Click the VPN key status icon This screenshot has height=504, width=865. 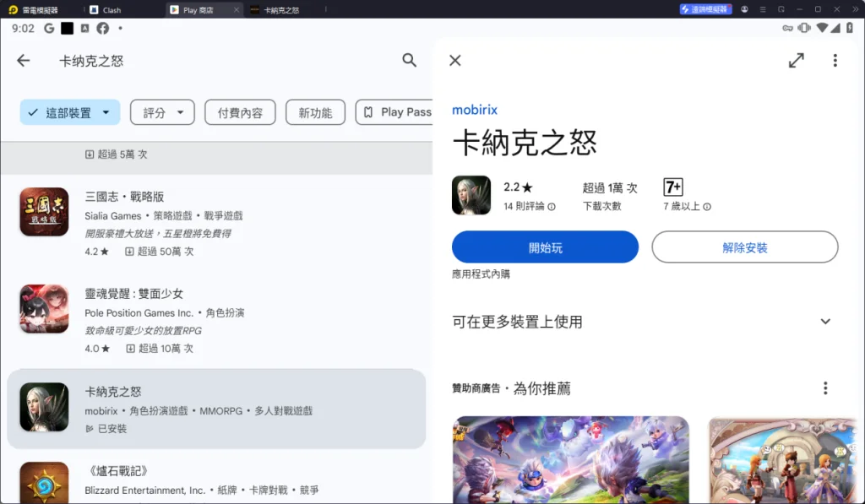pos(788,28)
